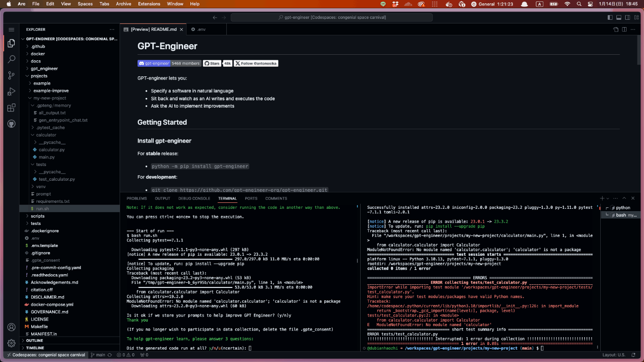Expand the .github folder
Viewport: 644px width, 362px height.
click(x=38, y=46)
